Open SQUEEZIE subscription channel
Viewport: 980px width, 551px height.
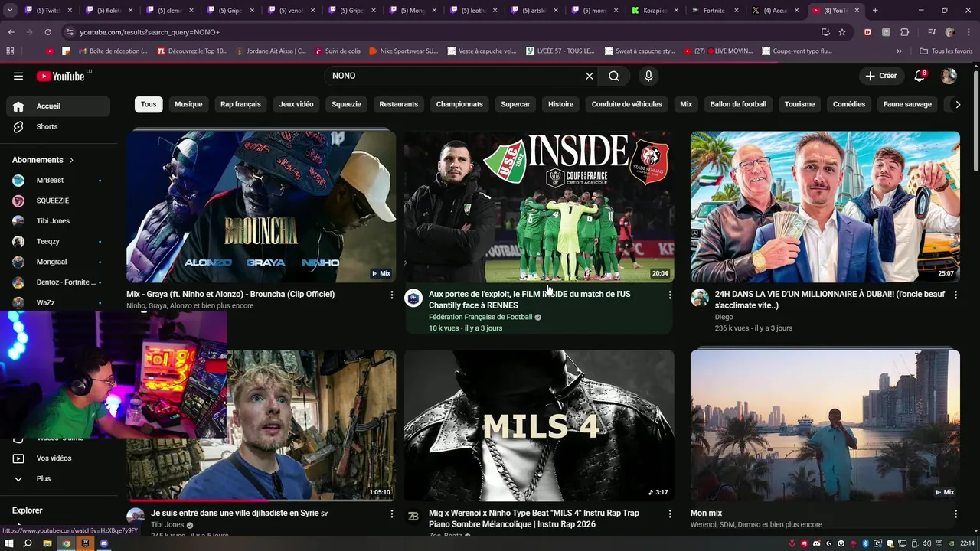coord(58,201)
